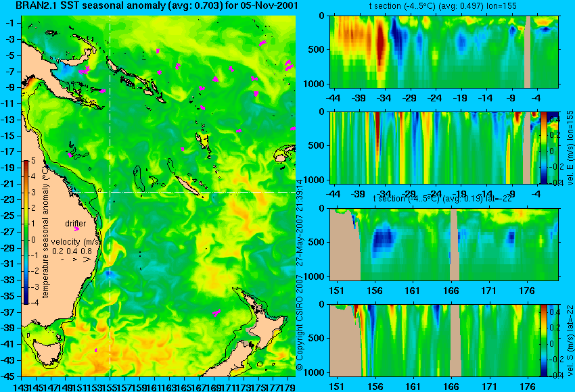Click the 166 tick under the lat=-22 temperature section
This screenshot has height=392, width=575.
click(x=451, y=291)
